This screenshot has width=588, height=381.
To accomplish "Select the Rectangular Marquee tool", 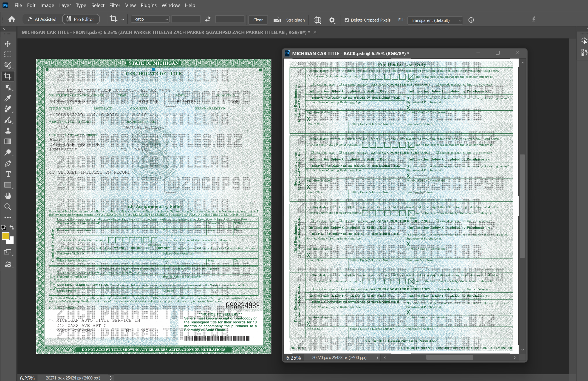I will (x=8, y=54).
